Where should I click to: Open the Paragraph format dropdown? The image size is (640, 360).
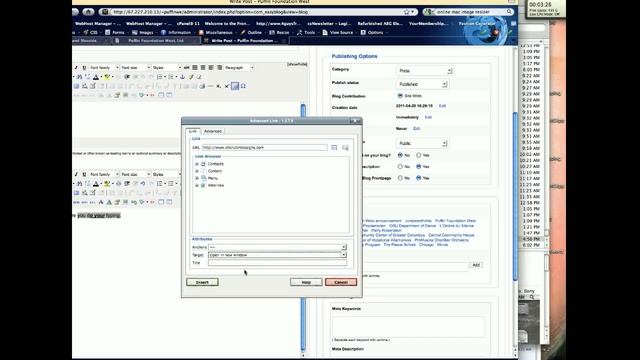239,68
